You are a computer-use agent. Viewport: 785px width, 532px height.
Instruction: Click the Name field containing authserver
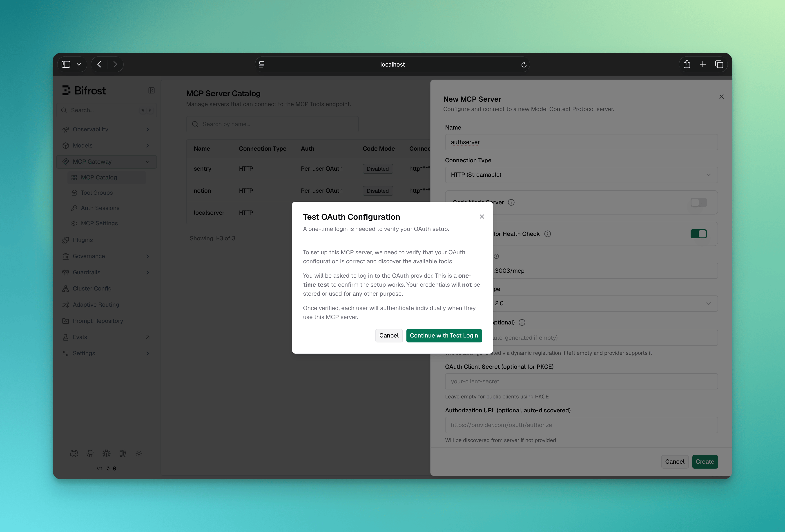[581, 142]
